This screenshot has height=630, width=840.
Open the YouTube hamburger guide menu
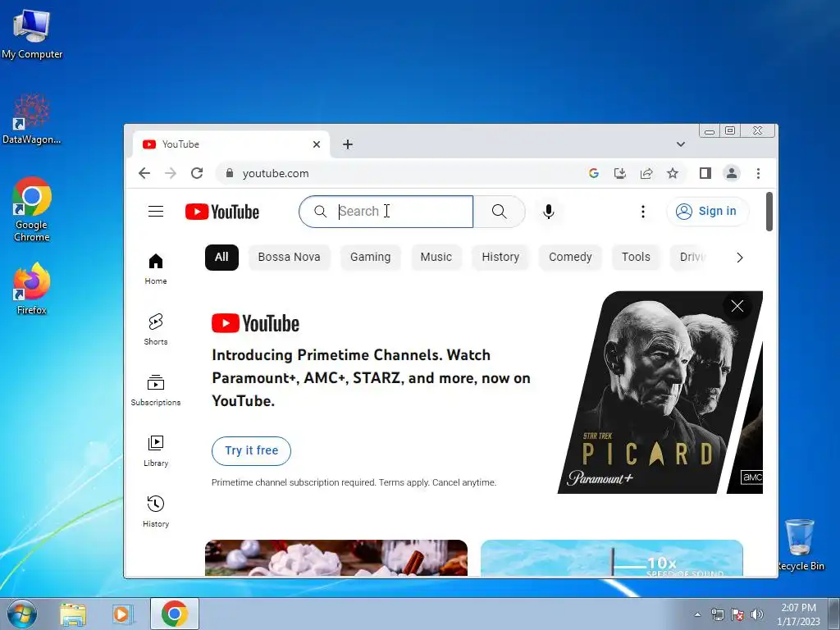[155, 212]
